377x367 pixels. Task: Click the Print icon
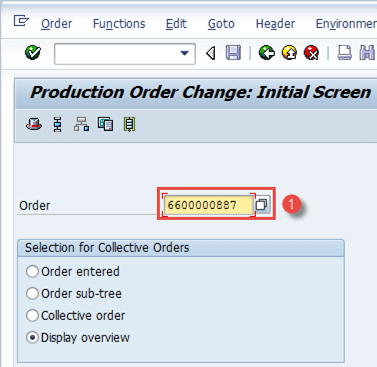click(x=344, y=53)
